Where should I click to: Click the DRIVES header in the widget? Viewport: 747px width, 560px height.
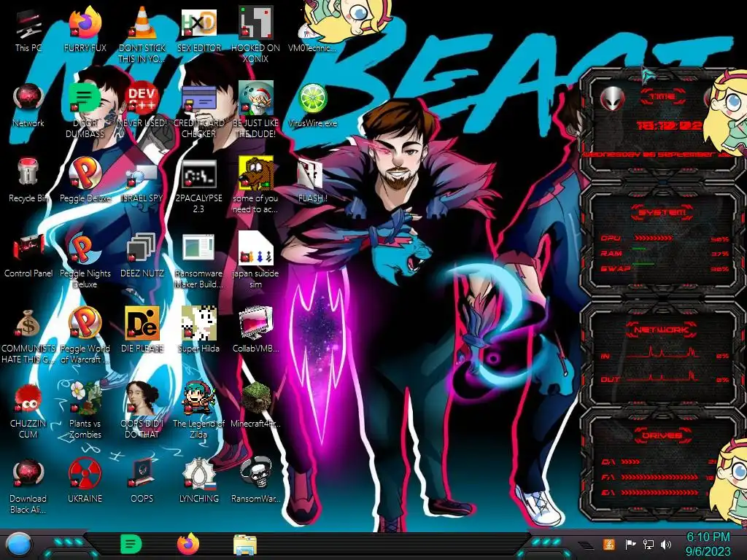[x=662, y=435]
